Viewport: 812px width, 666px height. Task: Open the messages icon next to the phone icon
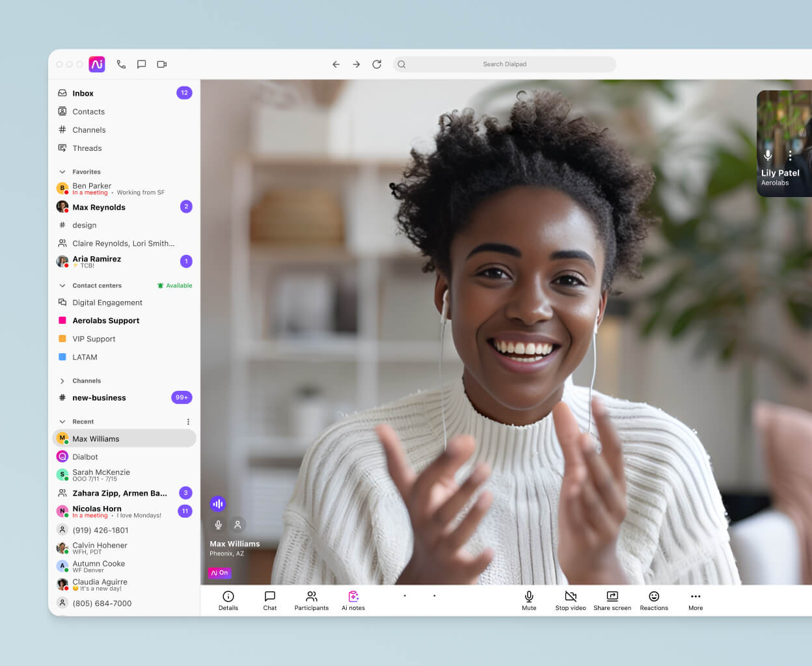141,64
